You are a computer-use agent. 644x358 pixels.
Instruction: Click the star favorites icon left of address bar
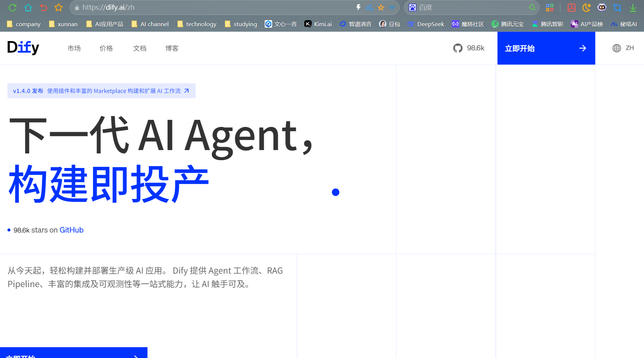coord(59,7)
